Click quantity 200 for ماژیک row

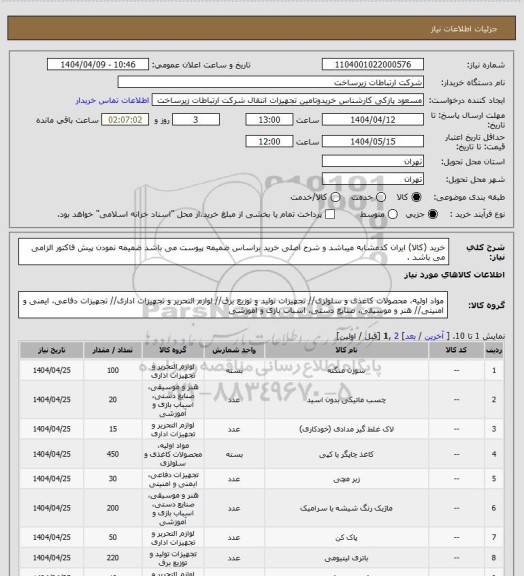pyautogui.click(x=113, y=508)
